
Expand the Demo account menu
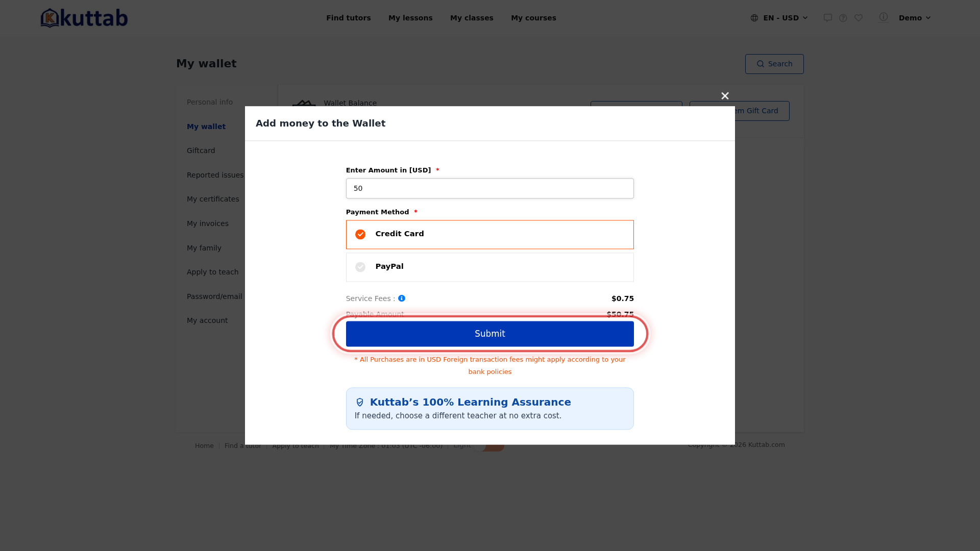pos(915,18)
